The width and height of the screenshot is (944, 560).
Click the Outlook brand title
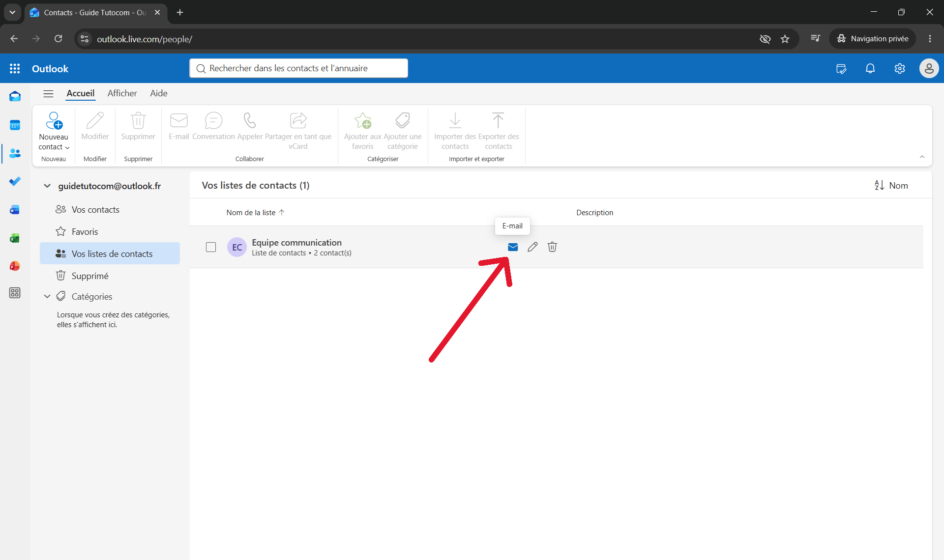point(50,69)
